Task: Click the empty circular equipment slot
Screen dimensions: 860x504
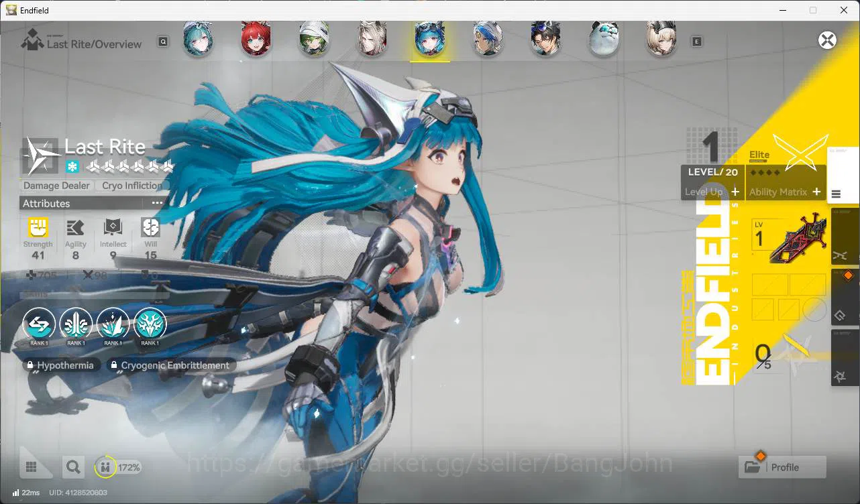Action: tap(814, 310)
